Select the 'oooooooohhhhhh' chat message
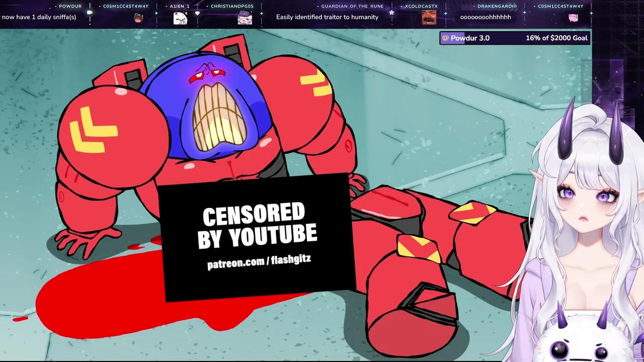This screenshot has width=644, height=362. [486, 17]
